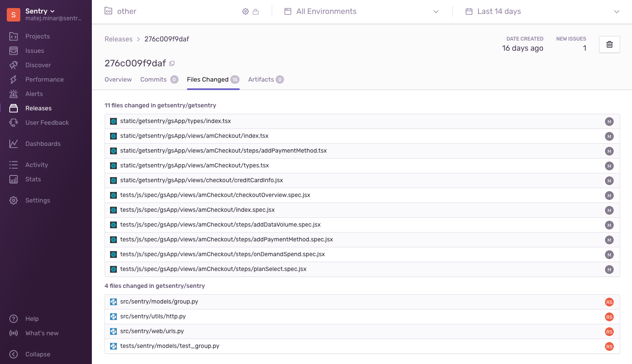This screenshot has height=364, width=632.
Task: Select the Files Changed tab
Action: [x=213, y=79]
